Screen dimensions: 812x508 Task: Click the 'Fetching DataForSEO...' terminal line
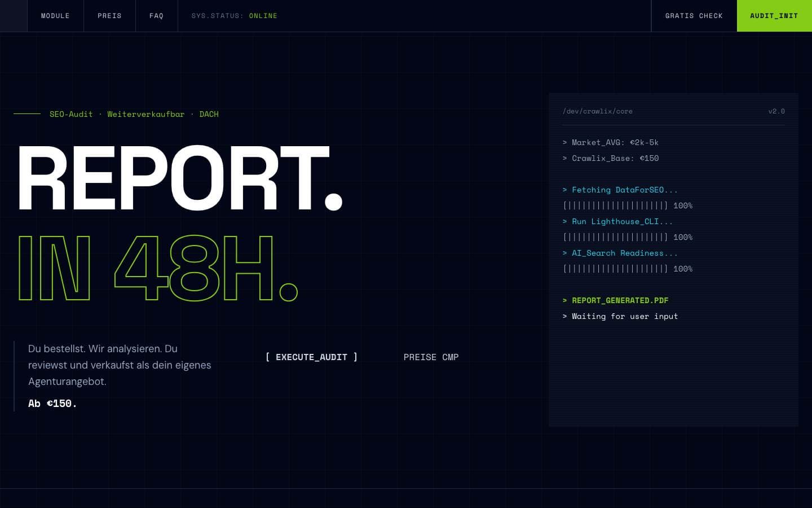pos(620,190)
